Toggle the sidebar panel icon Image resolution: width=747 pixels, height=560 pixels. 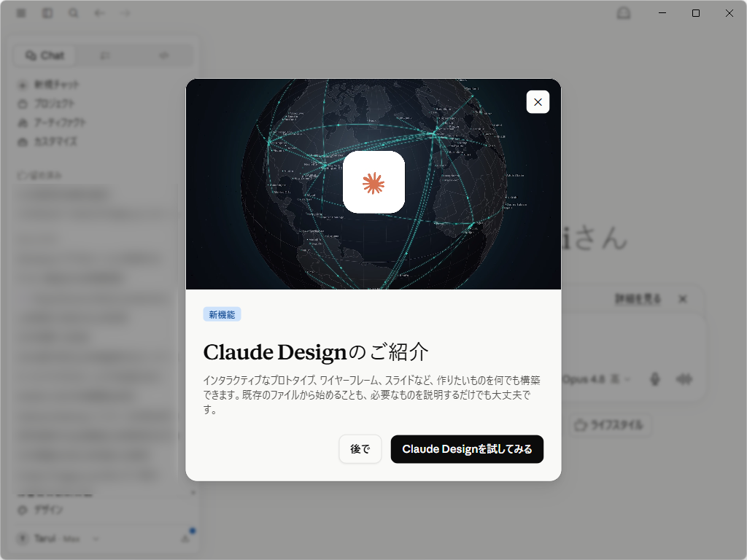point(47,13)
